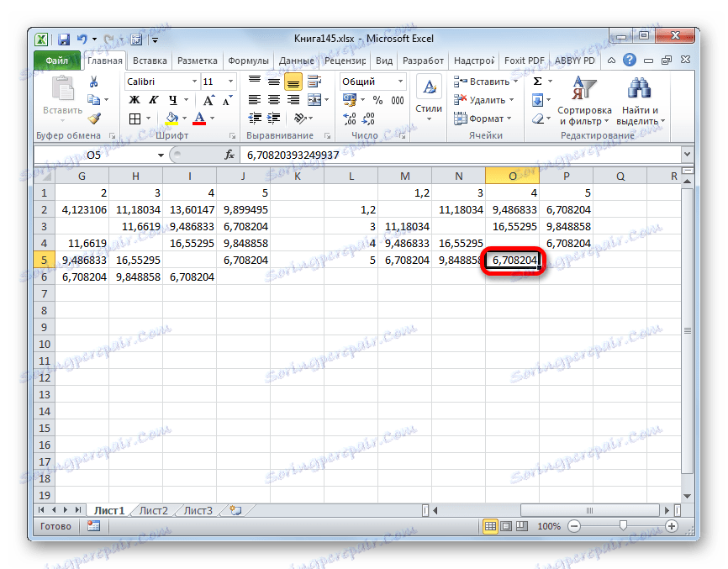
Task: Click the AutoSum sigma icon
Action: (538, 82)
